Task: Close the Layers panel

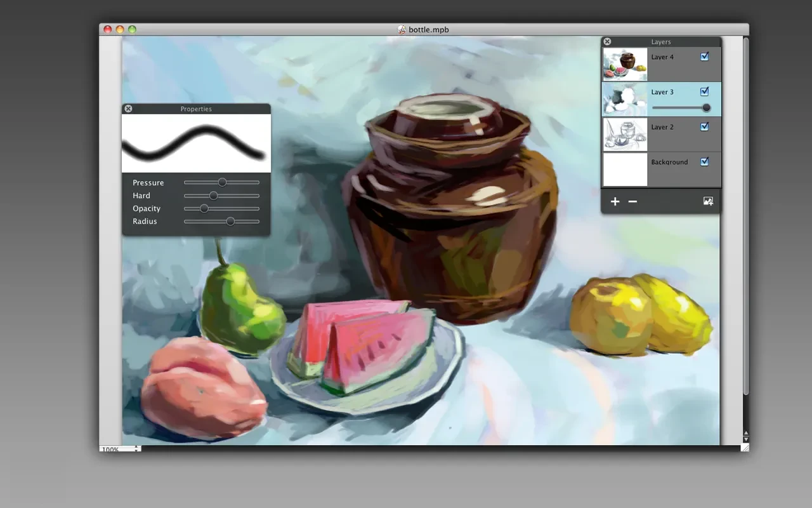Action: (607, 42)
